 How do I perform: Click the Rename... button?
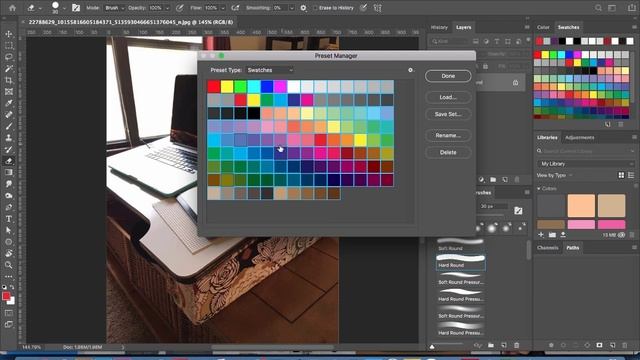point(448,135)
